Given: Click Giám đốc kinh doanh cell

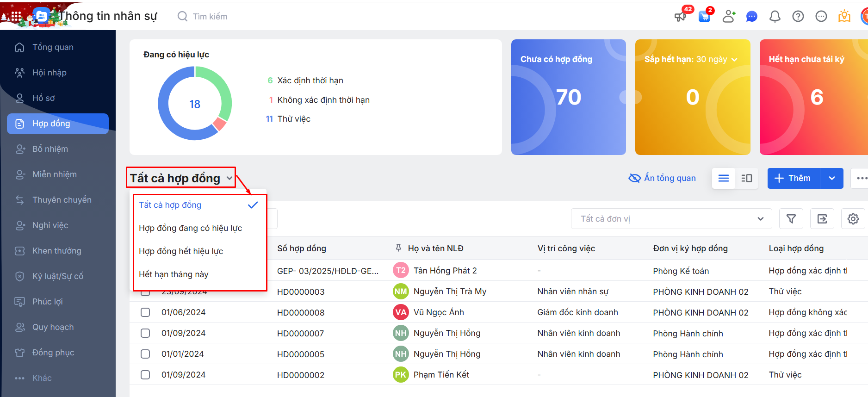Looking at the screenshot, I should coord(577,312).
